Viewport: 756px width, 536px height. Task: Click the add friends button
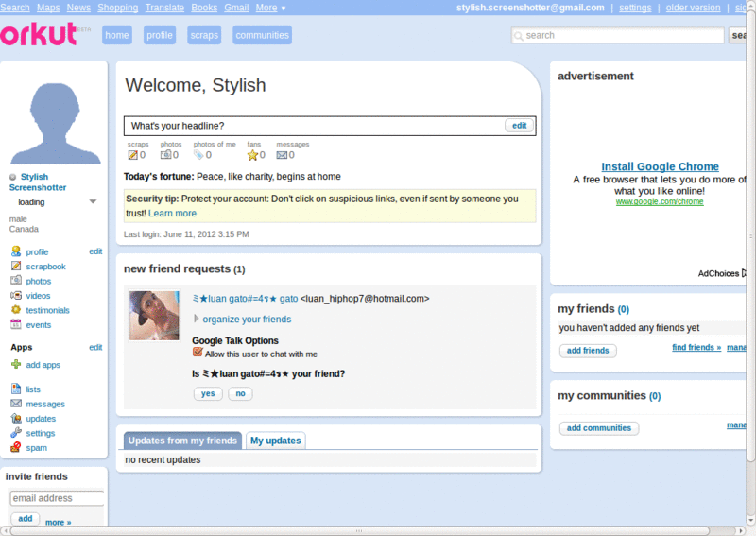point(588,351)
